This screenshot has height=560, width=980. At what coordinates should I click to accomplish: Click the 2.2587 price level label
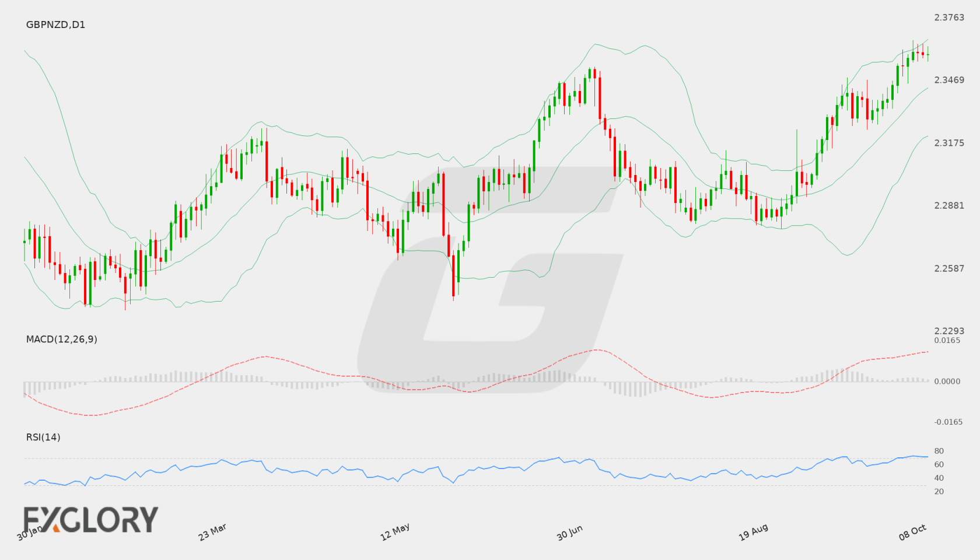[949, 268]
